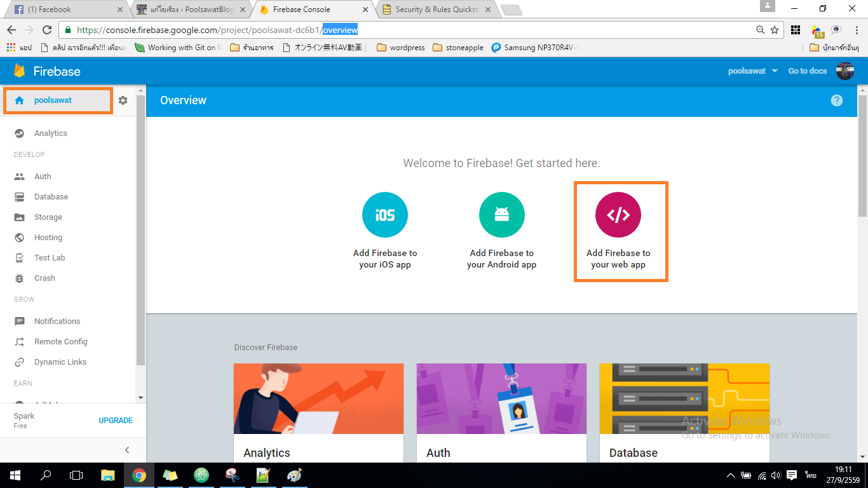Click the Storage image icon
This screenshot has height=488, width=868.
20,217
